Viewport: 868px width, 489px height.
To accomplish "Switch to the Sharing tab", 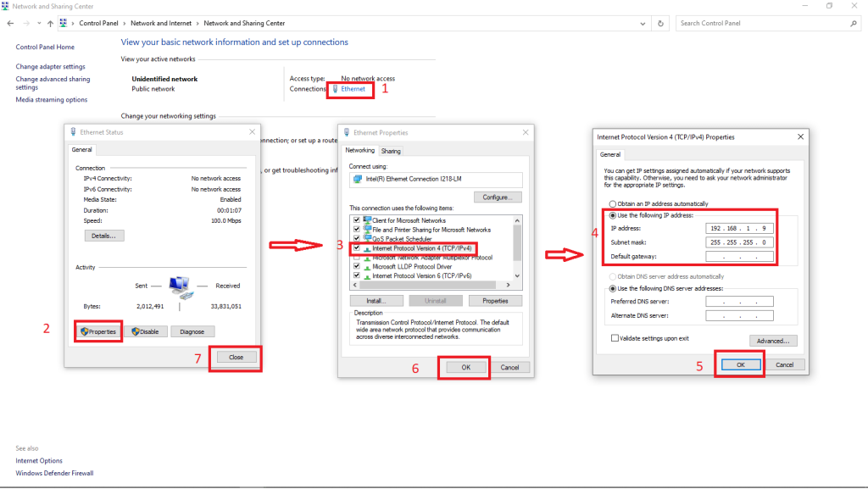I will pos(391,151).
